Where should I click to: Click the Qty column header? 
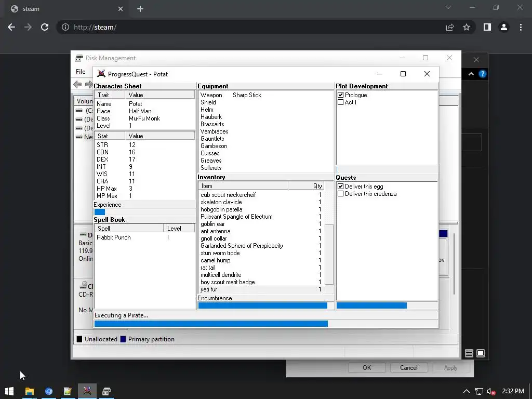tap(306, 186)
